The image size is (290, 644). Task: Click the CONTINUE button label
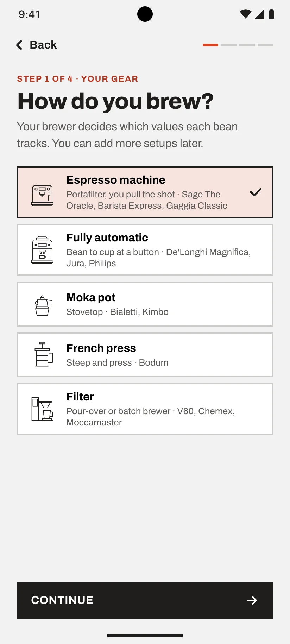pos(62,600)
